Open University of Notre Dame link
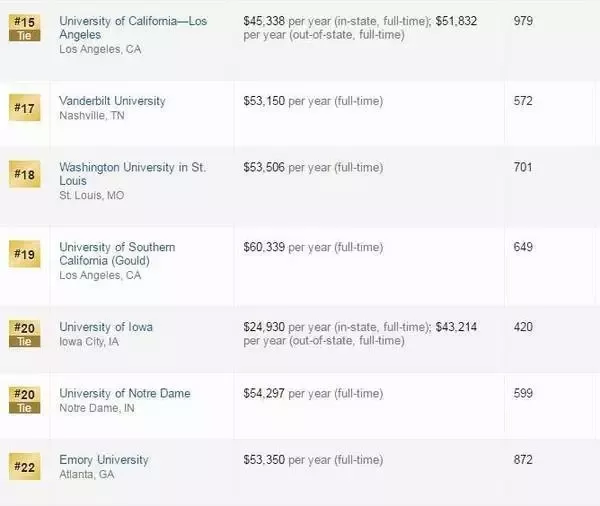 [x=125, y=393]
